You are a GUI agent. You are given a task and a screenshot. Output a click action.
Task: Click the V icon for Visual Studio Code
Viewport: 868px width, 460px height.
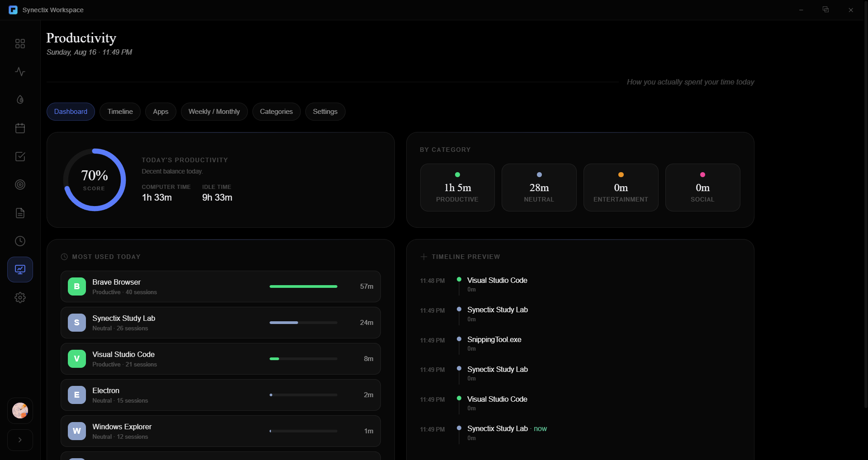click(77, 359)
